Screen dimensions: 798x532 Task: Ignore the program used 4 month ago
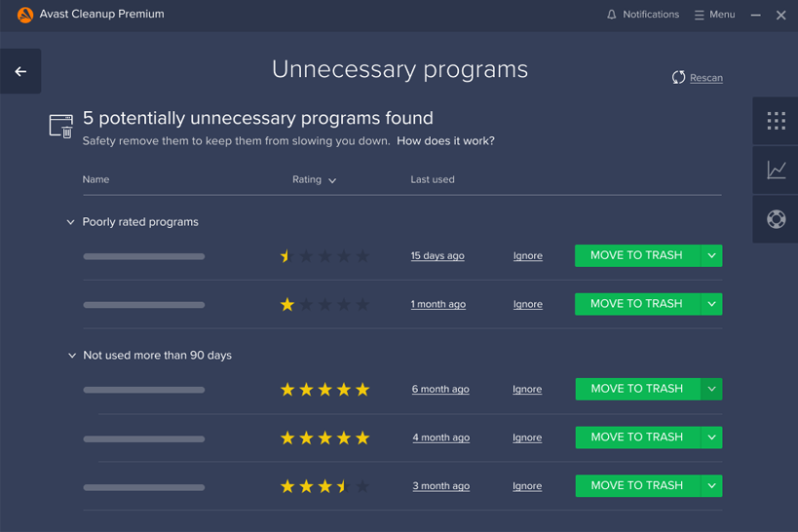pos(527,437)
